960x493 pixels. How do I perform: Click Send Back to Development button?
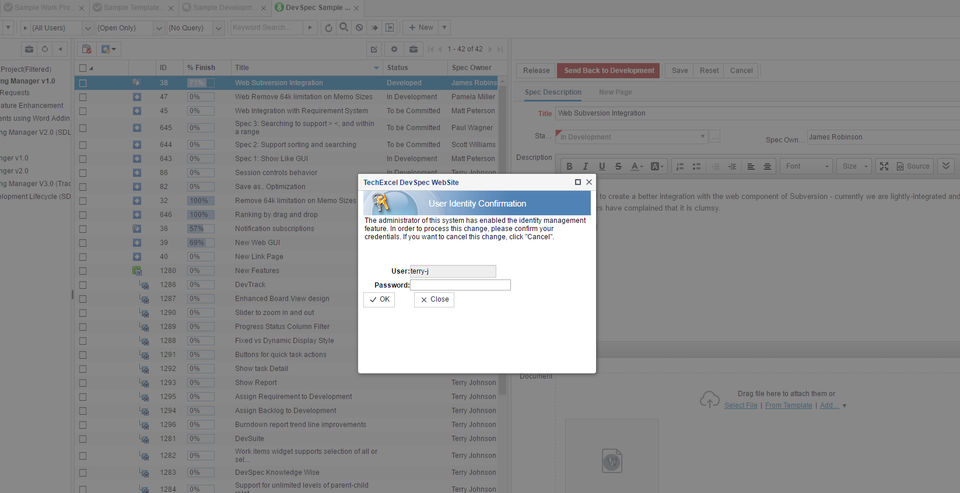(609, 70)
